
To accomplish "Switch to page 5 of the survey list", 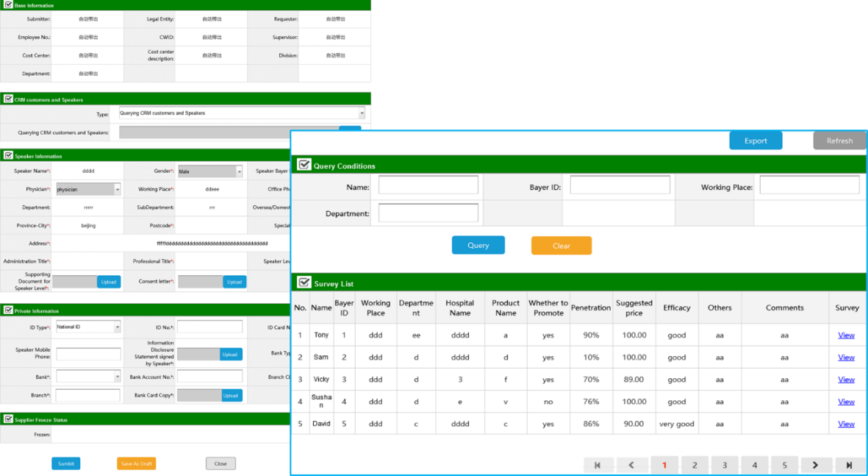I will pyautogui.click(x=784, y=465).
